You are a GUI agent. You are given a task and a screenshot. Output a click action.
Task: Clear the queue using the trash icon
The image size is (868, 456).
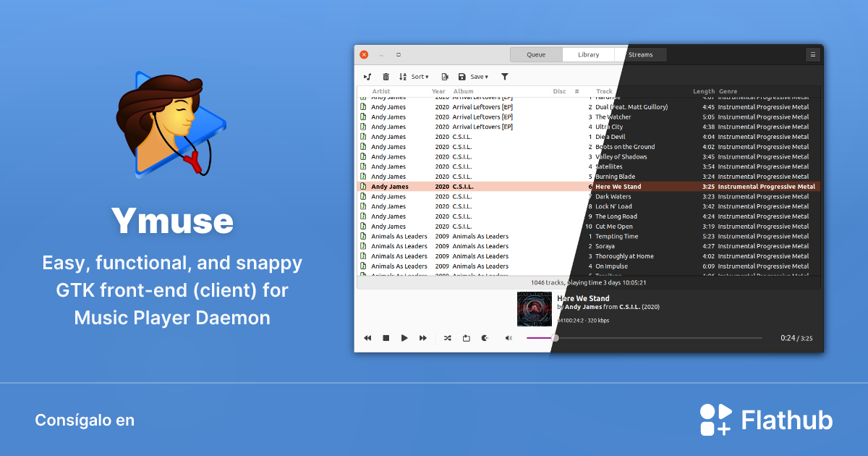pos(386,76)
